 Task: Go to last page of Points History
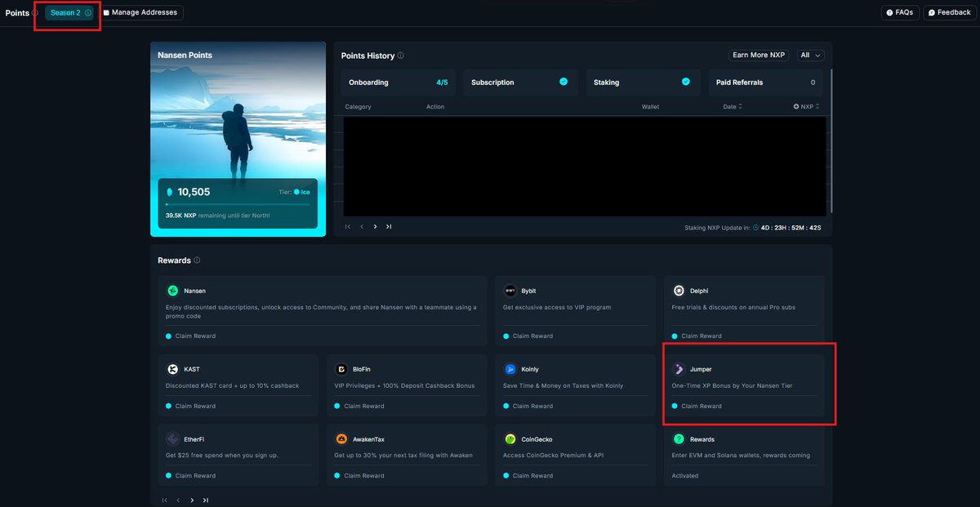[389, 227]
